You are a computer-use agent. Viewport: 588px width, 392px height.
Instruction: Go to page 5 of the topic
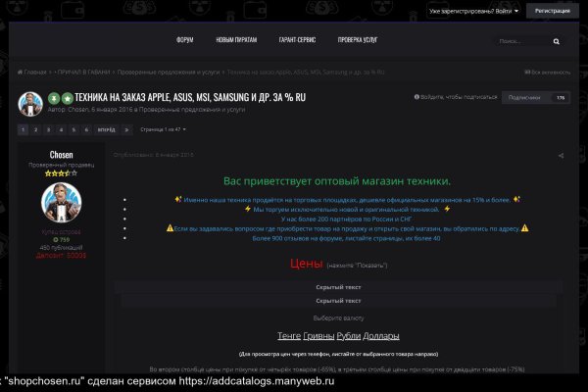point(73,129)
